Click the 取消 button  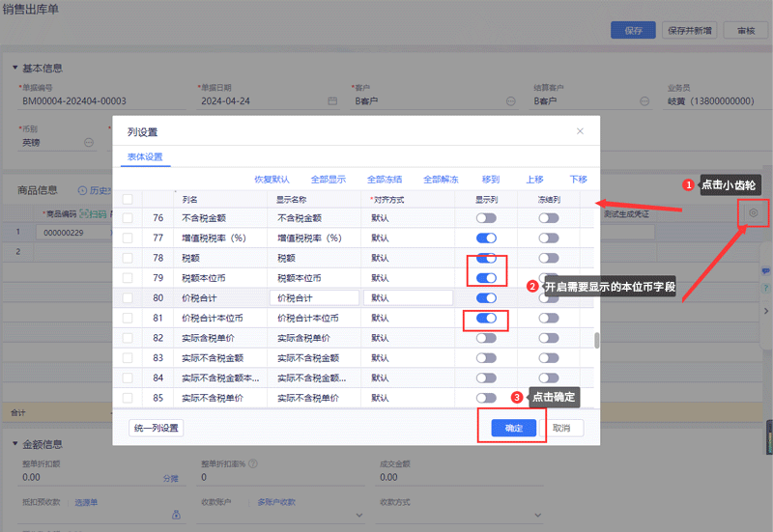561,428
